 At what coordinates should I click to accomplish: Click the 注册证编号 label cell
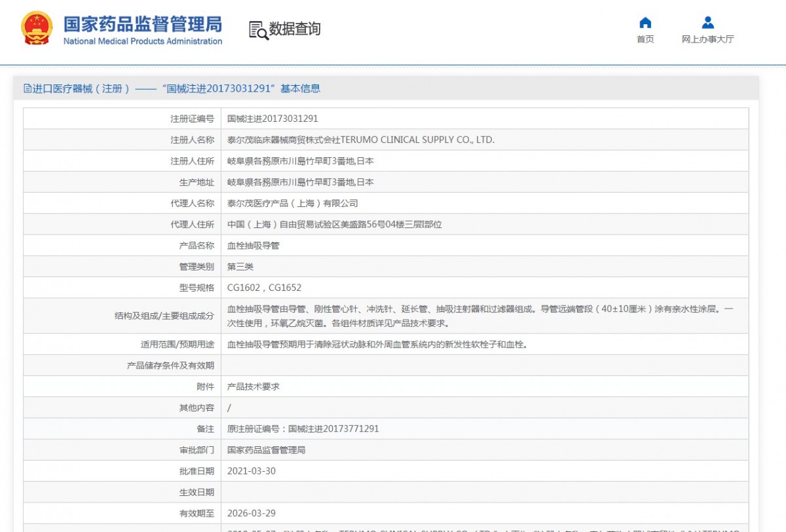[122, 119]
